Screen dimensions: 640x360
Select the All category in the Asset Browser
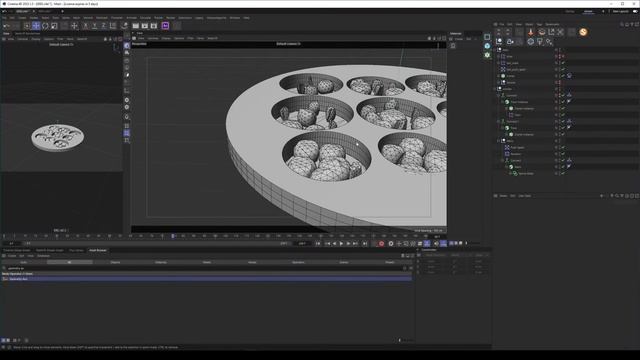69,262
